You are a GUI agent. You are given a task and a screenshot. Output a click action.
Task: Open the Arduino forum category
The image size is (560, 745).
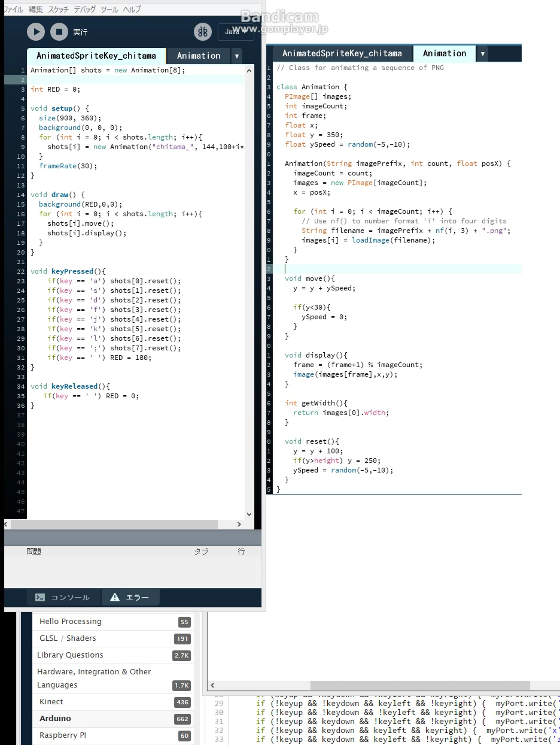click(55, 718)
